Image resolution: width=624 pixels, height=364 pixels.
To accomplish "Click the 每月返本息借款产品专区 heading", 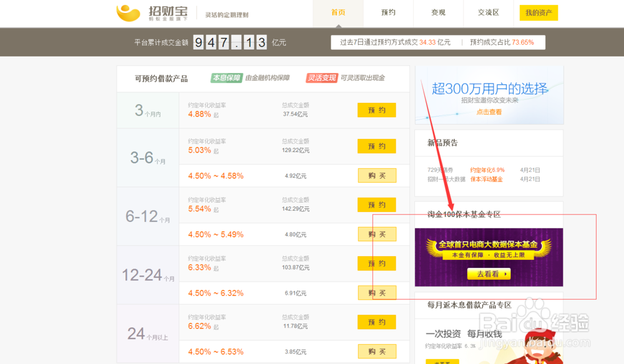I will coord(469,305).
